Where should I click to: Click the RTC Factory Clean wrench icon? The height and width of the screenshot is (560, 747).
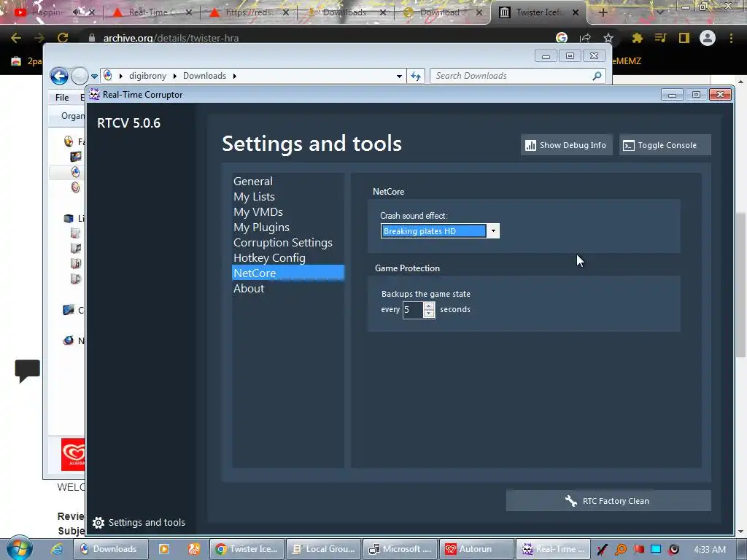click(x=570, y=500)
